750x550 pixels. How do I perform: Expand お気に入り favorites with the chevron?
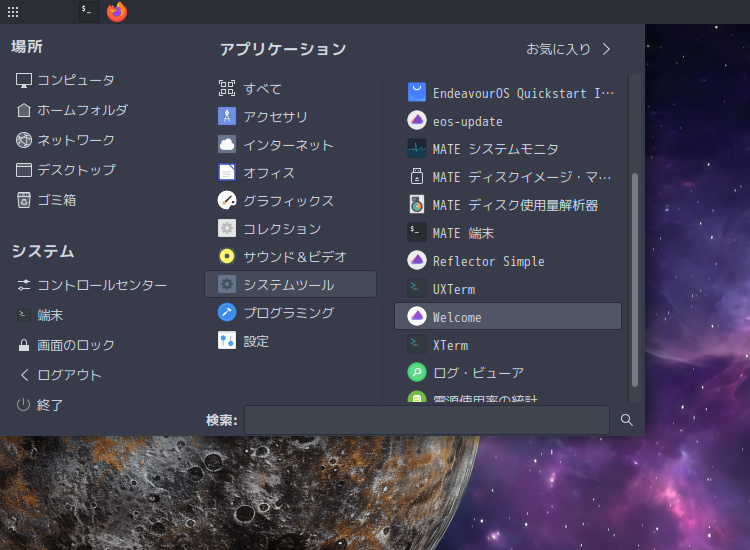(607, 49)
